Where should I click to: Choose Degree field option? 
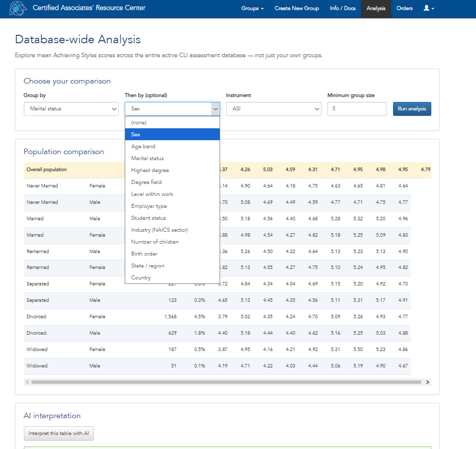172,182
